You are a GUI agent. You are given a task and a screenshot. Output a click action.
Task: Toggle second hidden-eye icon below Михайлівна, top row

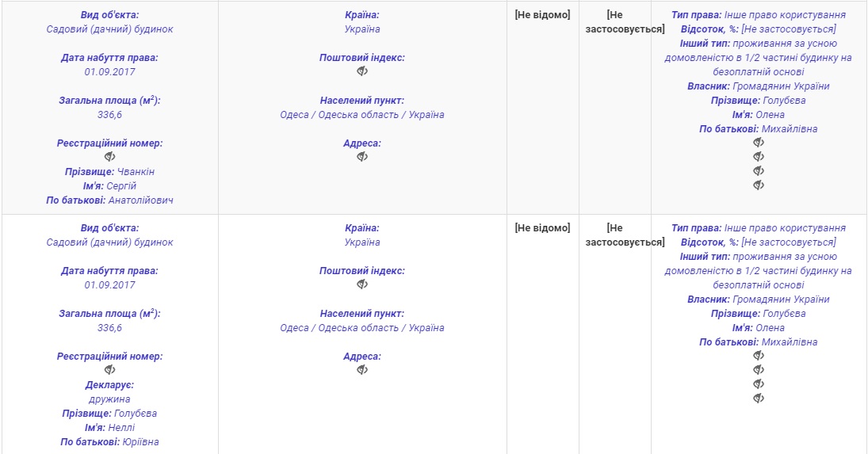[759, 157]
